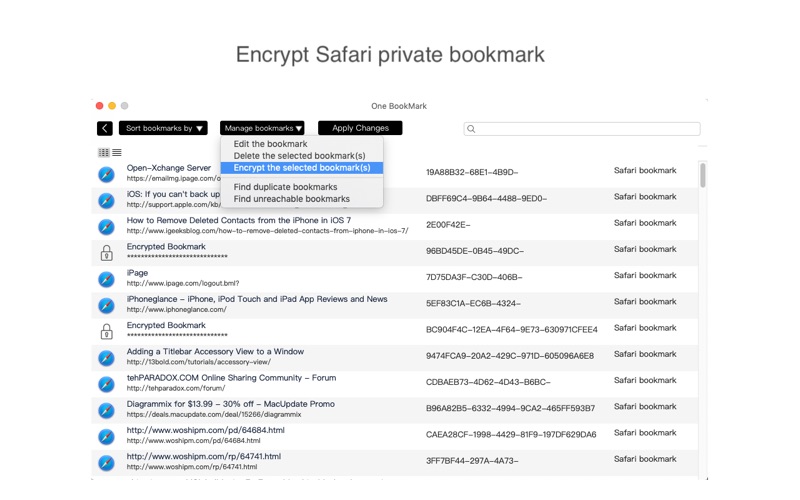Click Safari icon of Diagrammix row
The width and height of the screenshot is (800, 500).
pyautogui.click(x=106, y=410)
